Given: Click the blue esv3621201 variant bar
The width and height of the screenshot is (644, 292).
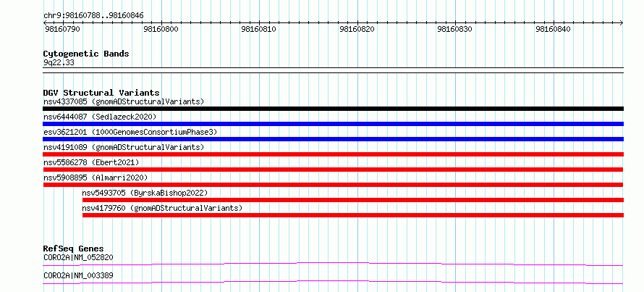Looking at the screenshot, I should (333, 139).
